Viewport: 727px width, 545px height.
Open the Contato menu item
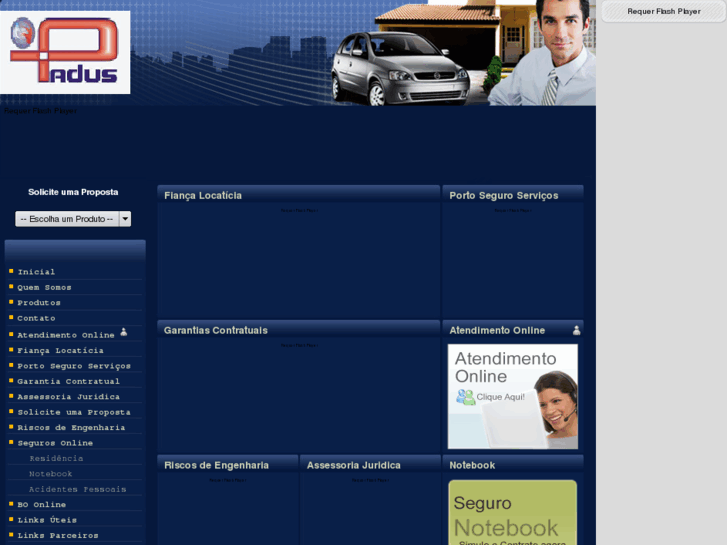[36, 318]
